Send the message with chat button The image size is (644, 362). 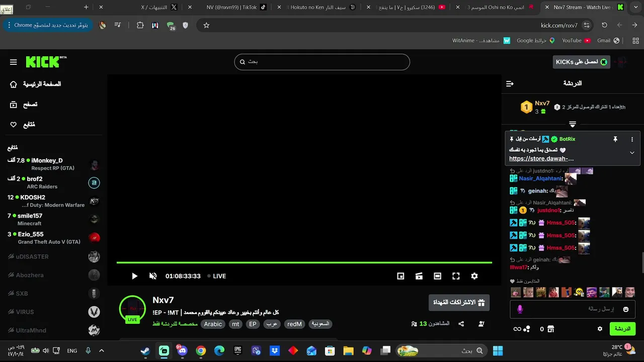pos(622,329)
